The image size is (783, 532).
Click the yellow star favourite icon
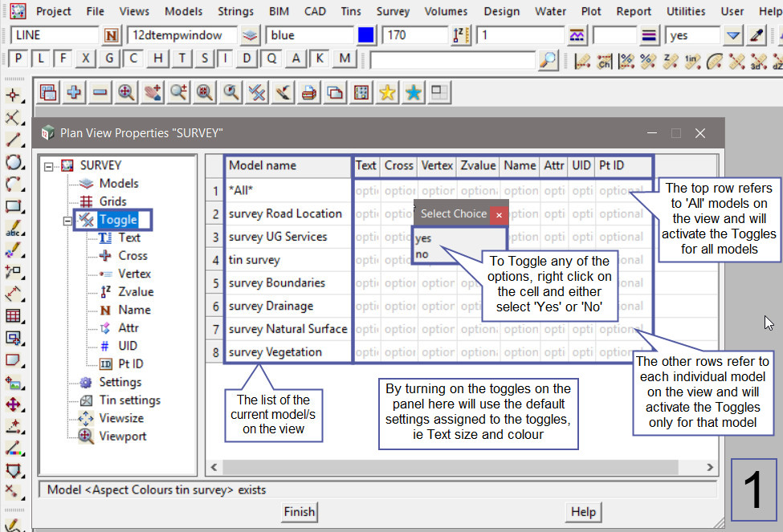[387, 92]
